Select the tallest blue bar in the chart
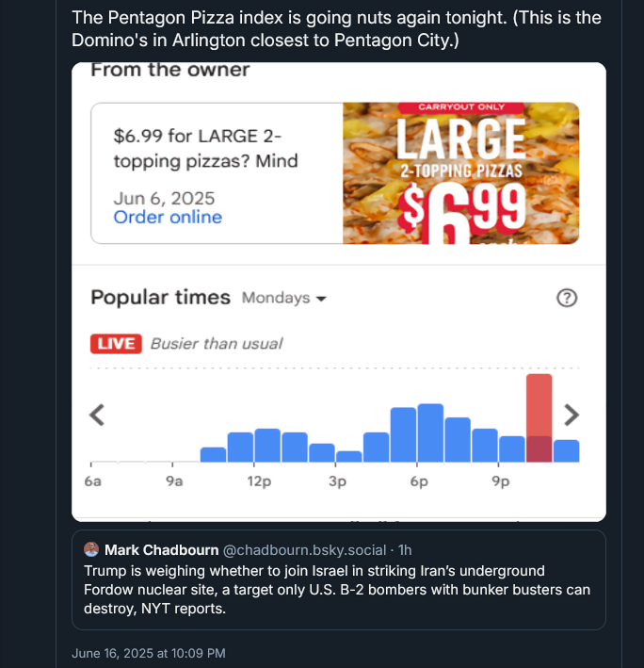Image resolution: width=644 pixels, height=668 pixels. [430, 433]
